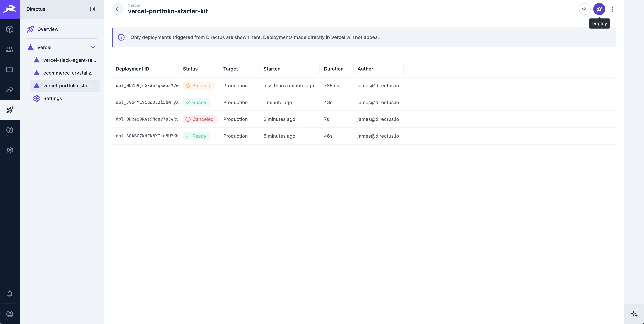Open the Settings gear in the module bar
Screen dimensions: 644x324
pyautogui.click(x=10, y=150)
